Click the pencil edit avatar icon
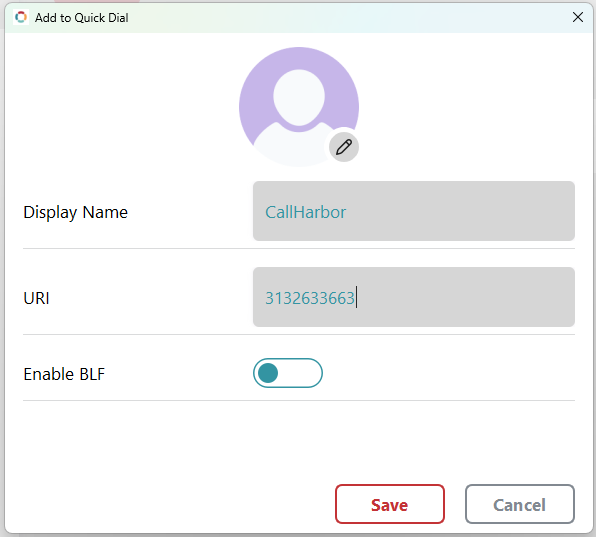596x537 pixels. tap(344, 147)
